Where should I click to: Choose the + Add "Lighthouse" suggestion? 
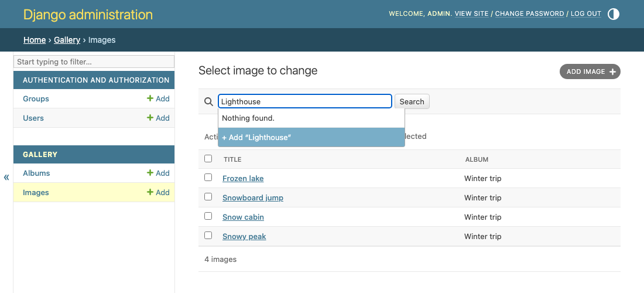(311, 137)
